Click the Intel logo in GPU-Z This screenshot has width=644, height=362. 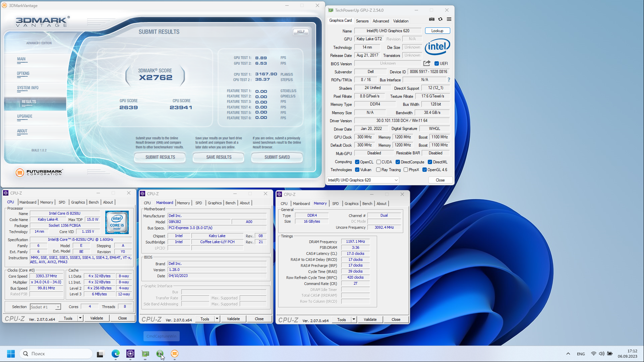point(437,47)
